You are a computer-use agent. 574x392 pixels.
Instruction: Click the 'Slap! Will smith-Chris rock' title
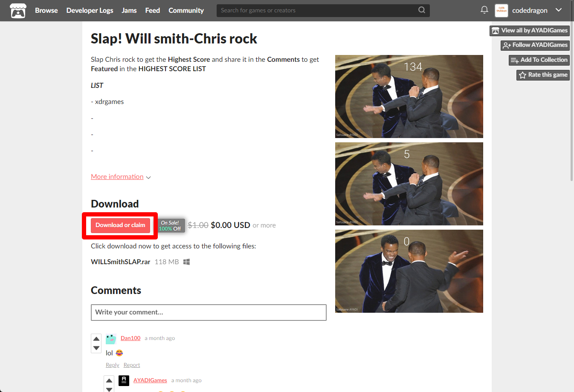pos(174,39)
